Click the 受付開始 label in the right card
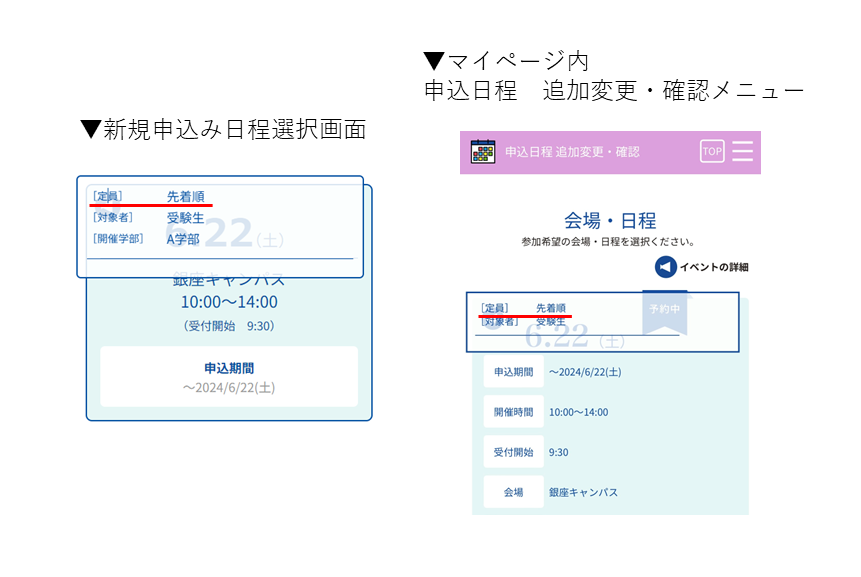 click(513, 452)
